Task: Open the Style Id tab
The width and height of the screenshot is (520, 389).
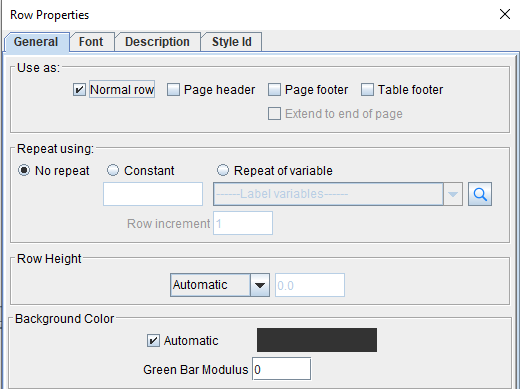Action: [232, 42]
